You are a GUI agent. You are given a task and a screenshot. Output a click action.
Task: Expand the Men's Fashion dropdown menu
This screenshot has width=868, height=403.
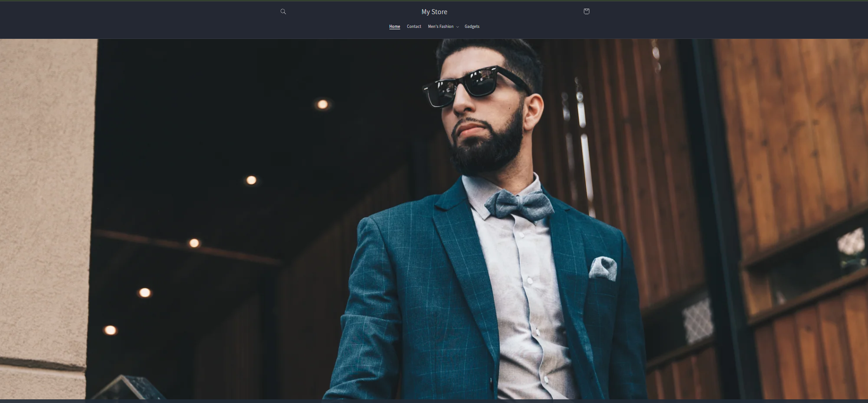click(441, 27)
